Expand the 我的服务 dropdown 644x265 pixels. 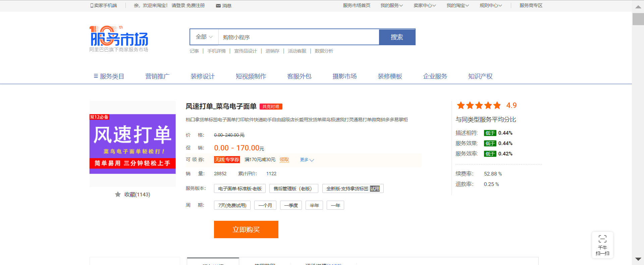click(x=392, y=5)
